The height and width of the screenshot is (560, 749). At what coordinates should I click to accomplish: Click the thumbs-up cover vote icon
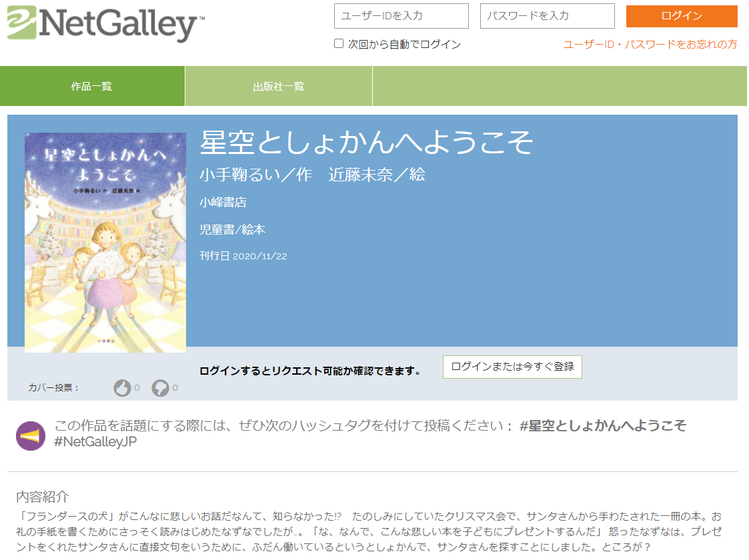point(122,388)
